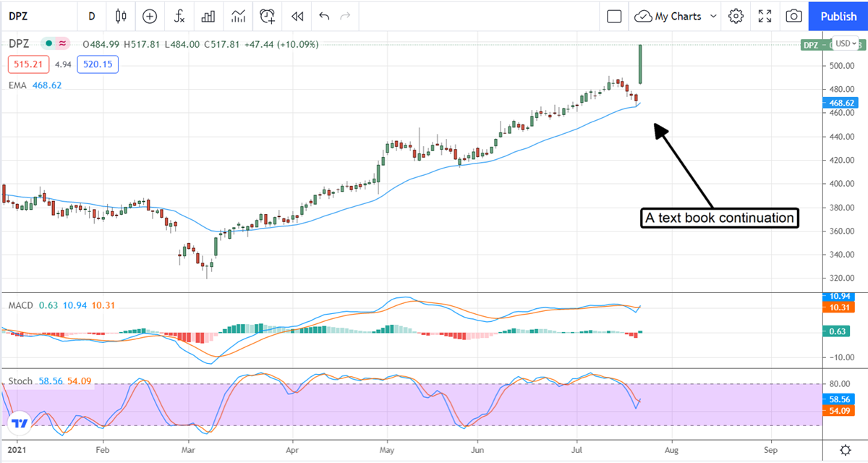Take a chart snapshot with the camera icon
This screenshot has height=463, width=868.
[x=793, y=16]
